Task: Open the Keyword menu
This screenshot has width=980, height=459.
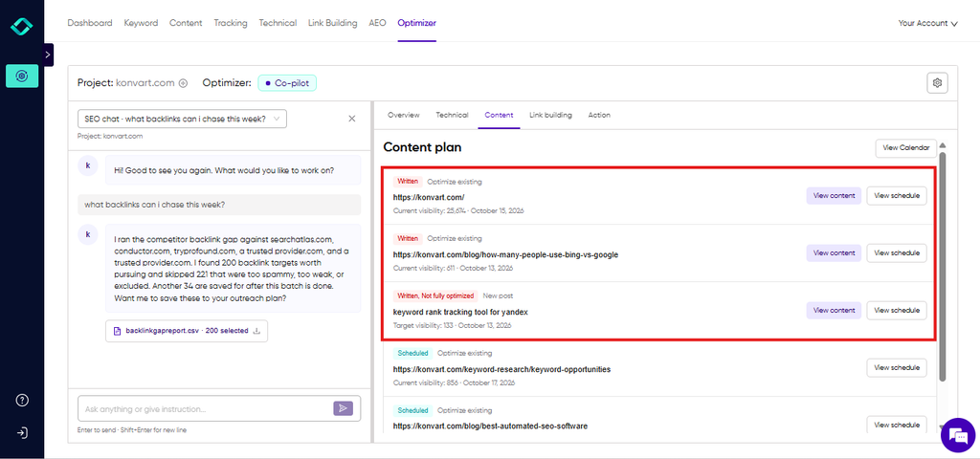Action: (x=141, y=23)
